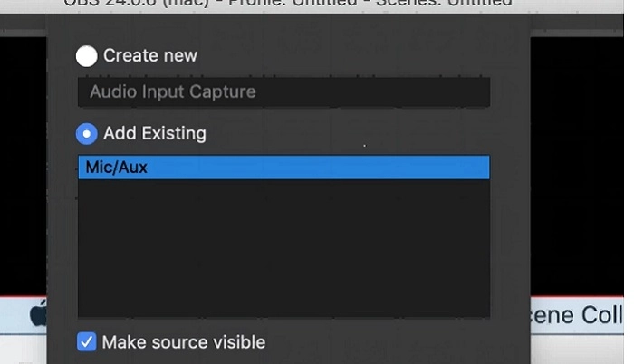Viewport: 634px width, 364px height.
Task: Choose Mic/Aux from the existing sources list
Action: [x=283, y=167]
